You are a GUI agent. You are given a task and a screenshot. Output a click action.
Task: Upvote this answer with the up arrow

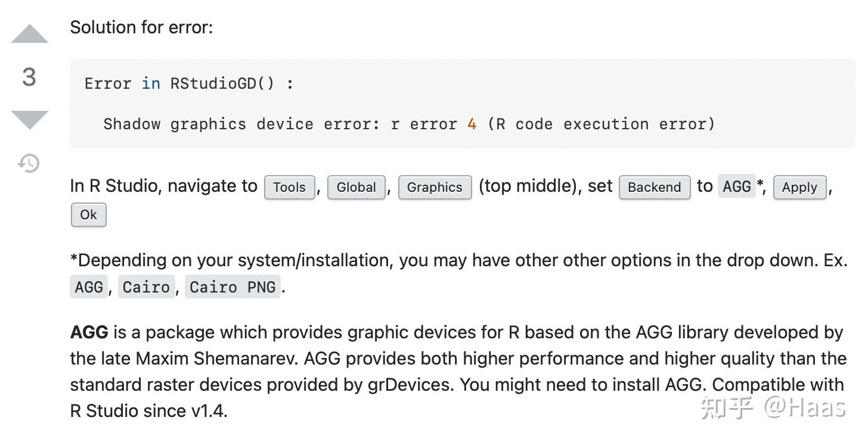(29, 35)
